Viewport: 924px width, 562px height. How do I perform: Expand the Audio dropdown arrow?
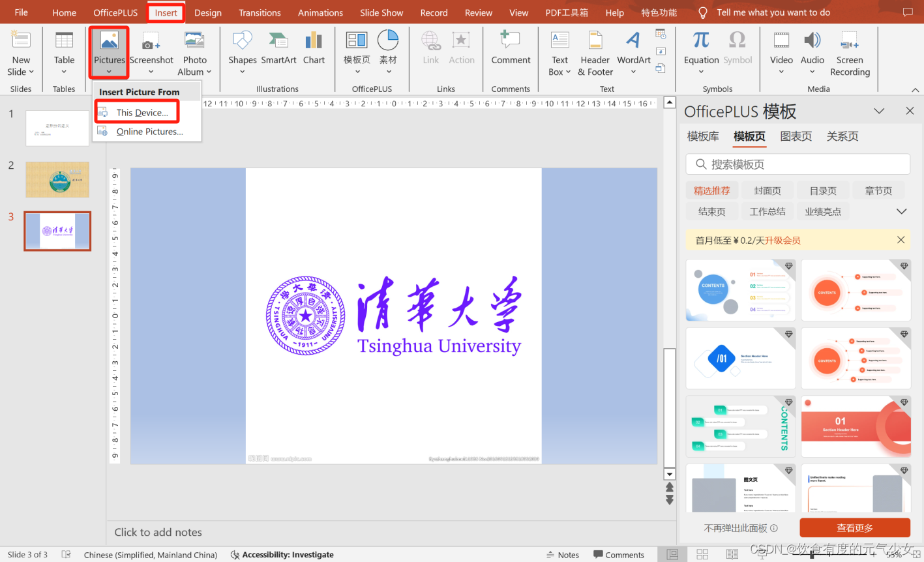pyautogui.click(x=812, y=72)
